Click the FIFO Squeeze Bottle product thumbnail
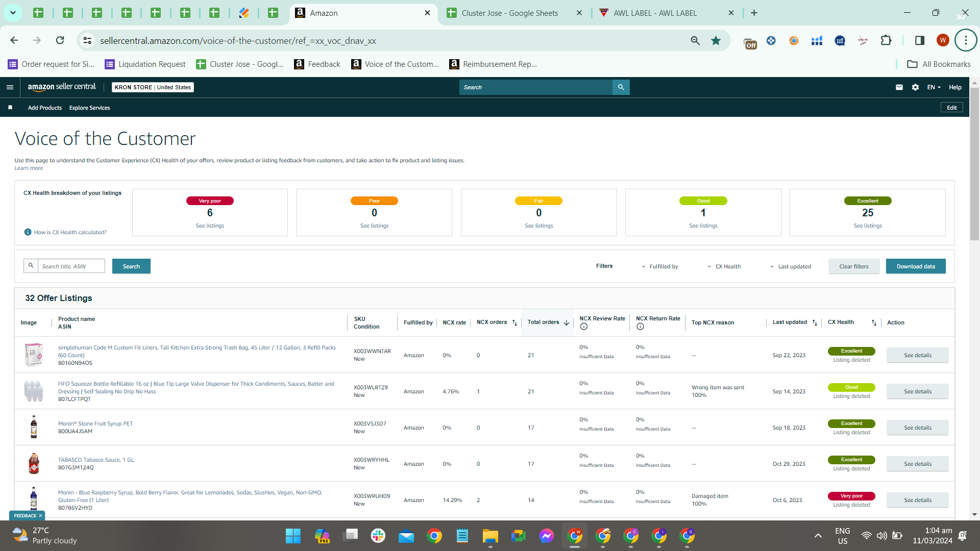980x551 pixels. [x=34, y=391]
